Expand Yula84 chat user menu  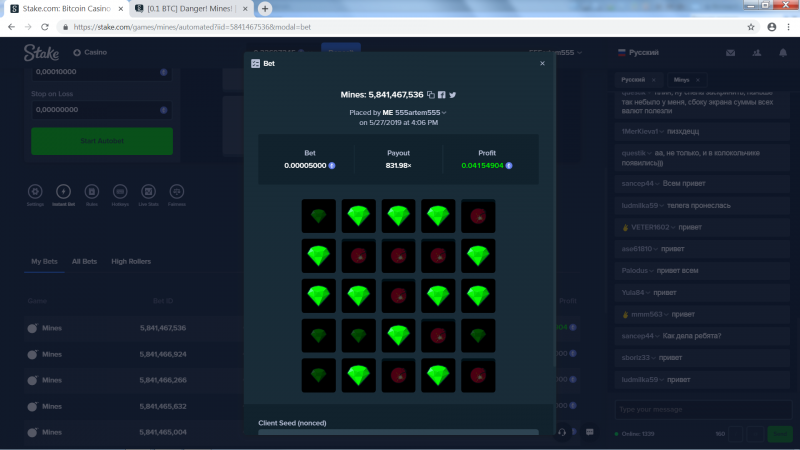pyautogui.click(x=648, y=293)
